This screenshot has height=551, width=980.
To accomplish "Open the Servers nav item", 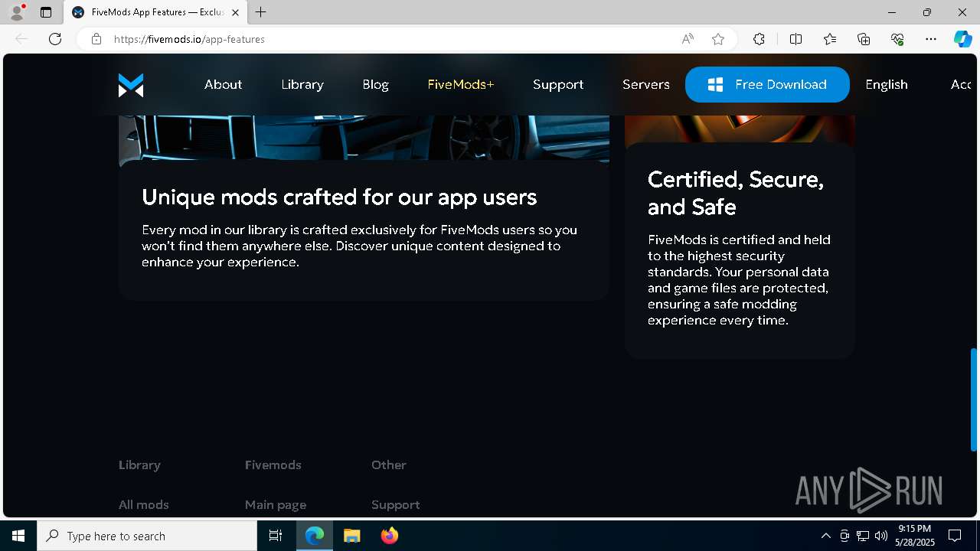I will [x=646, y=84].
